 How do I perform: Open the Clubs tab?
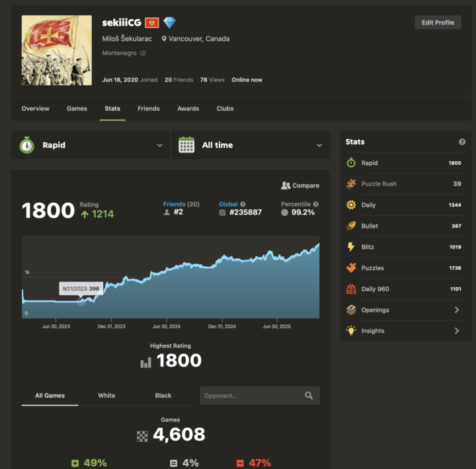click(x=225, y=108)
